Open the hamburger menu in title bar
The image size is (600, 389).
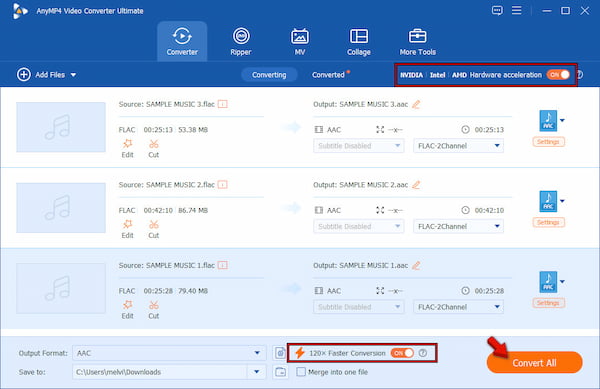[x=517, y=10]
